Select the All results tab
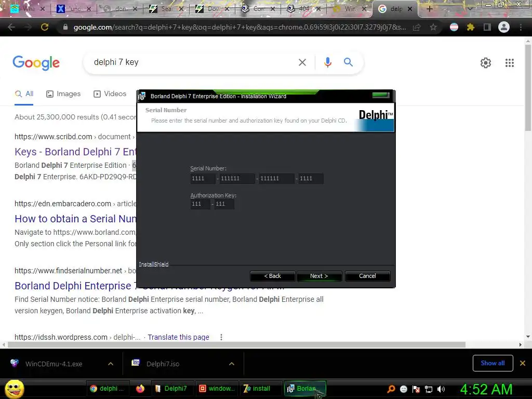Image resolution: width=532 pixels, height=399 pixels. point(24,94)
